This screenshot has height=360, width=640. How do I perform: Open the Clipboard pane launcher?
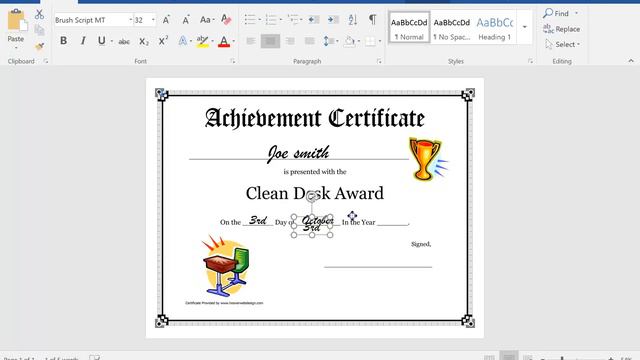46,61
